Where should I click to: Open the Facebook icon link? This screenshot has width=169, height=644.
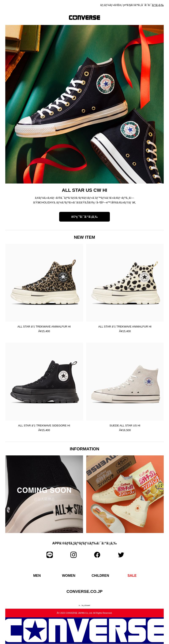[x=97, y=555]
